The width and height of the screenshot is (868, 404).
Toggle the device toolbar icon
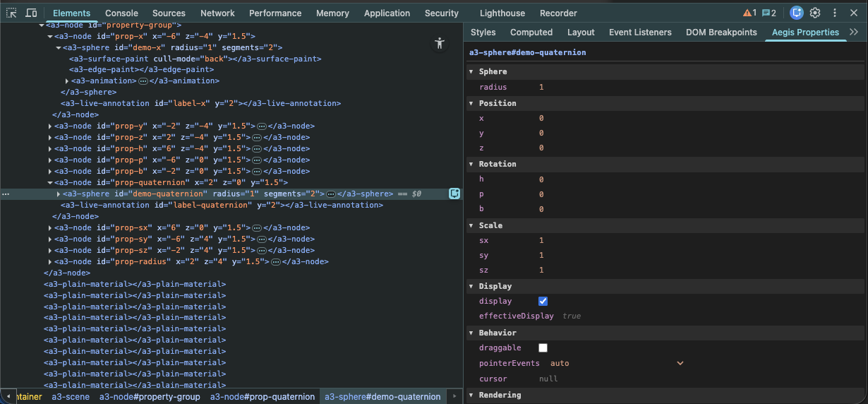(31, 13)
